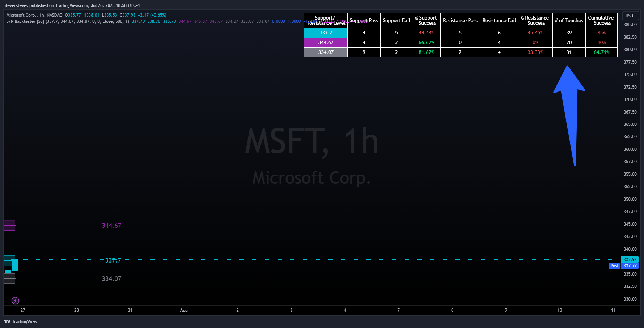Select the purple 344.67 cell in the table

pos(326,42)
